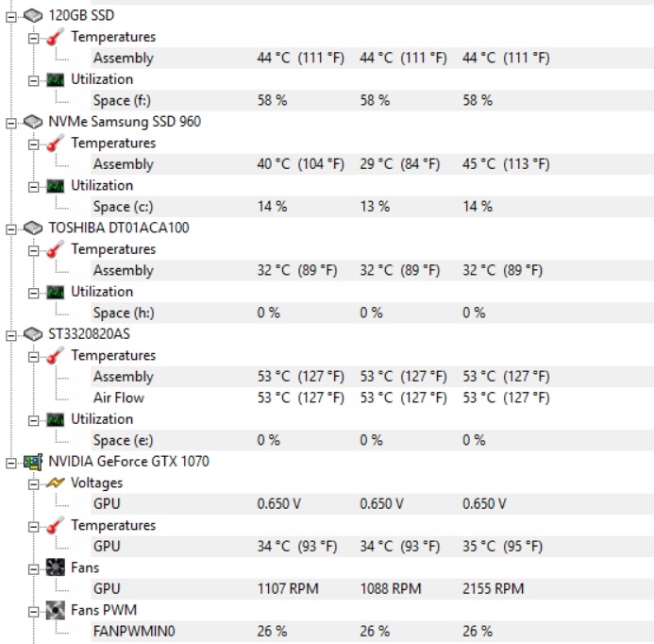Click the Fans PWM icon
The image size is (654, 644).
pyautogui.click(x=56, y=610)
